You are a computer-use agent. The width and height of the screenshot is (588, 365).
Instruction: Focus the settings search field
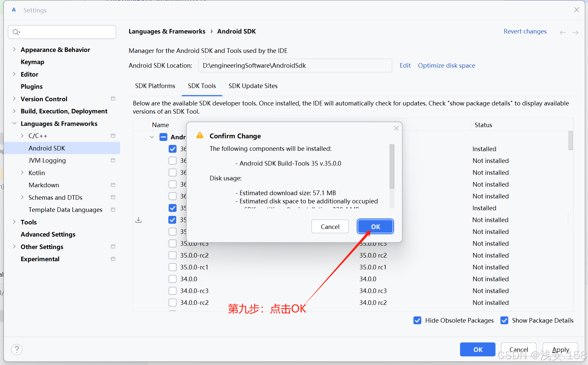pos(62,32)
